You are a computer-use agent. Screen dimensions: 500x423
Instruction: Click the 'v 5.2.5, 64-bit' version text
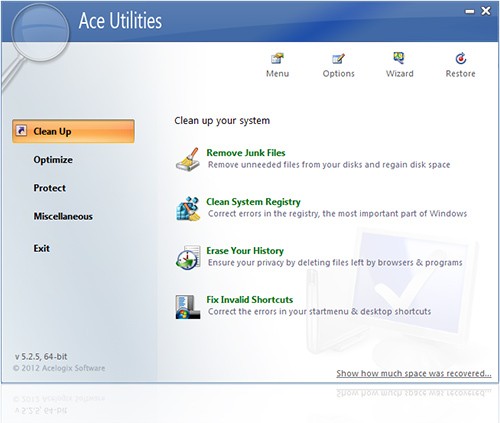[x=41, y=357]
